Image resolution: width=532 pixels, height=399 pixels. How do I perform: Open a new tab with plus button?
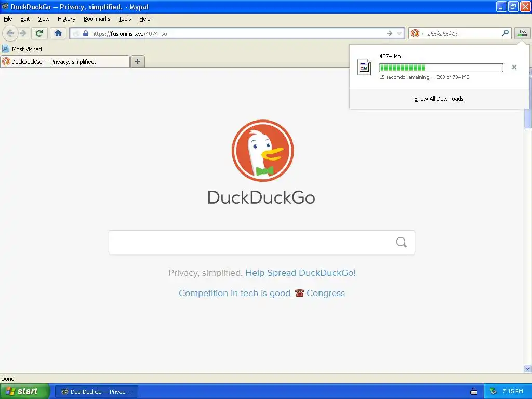click(x=137, y=61)
